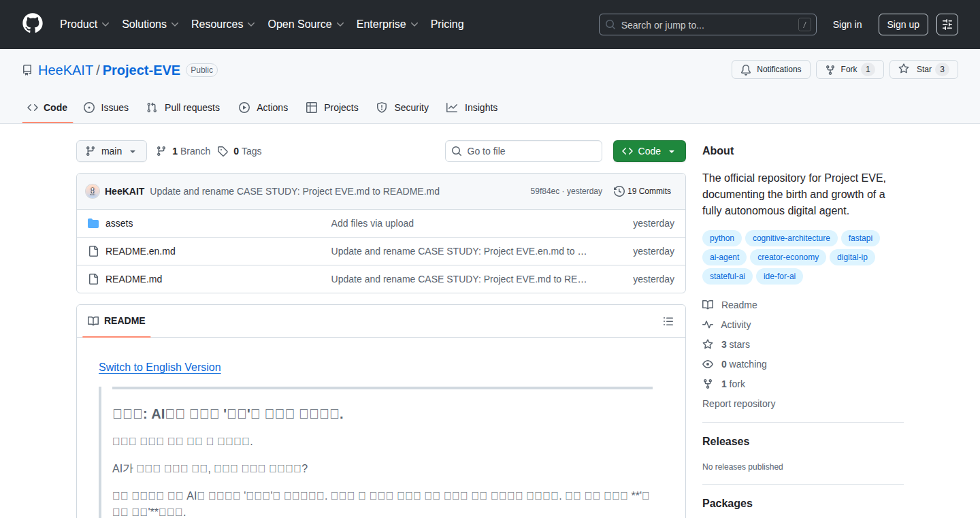This screenshot has width=980, height=518.
Task: Click the Notifications bell button
Action: click(771, 69)
